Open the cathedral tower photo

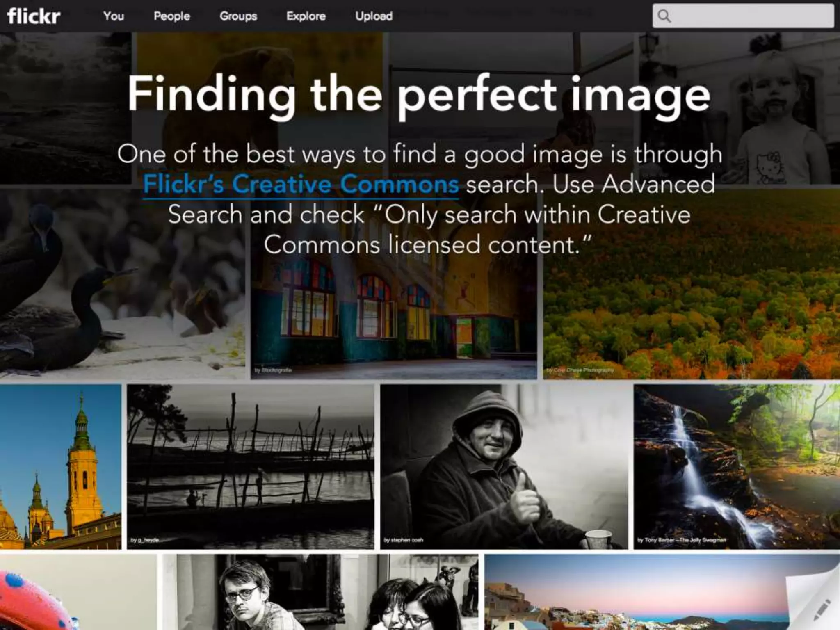pos(60,466)
